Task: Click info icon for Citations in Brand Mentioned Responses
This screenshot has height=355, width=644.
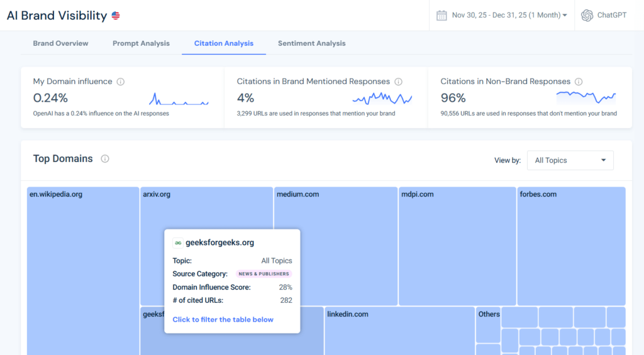Action: pos(398,82)
